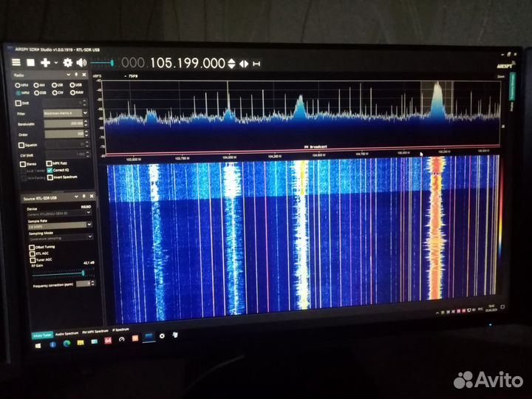The image size is (532, 399).
Task: Click the Frequency correction ppm stepper
Action: tap(93, 283)
